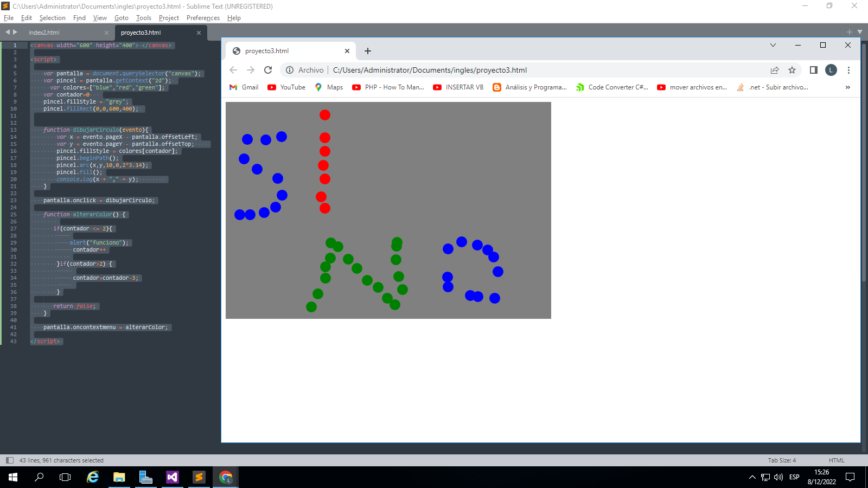Launch Internet Explorer from the taskbar

(93, 477)
